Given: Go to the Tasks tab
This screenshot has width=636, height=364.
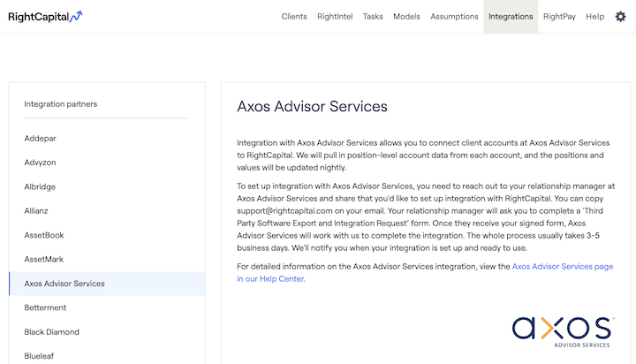Looking at the screenshot, I should point(373,16).
